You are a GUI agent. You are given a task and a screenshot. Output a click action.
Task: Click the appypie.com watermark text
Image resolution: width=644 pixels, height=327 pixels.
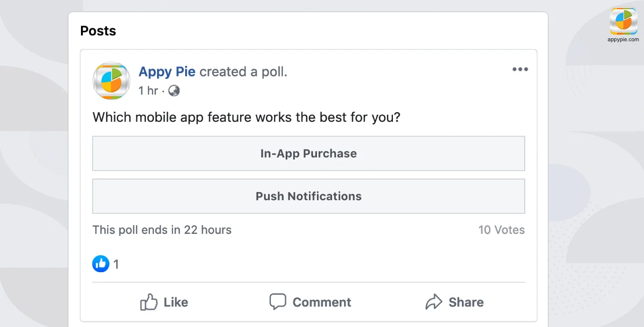pyautogui.click(x=623, y=39)
